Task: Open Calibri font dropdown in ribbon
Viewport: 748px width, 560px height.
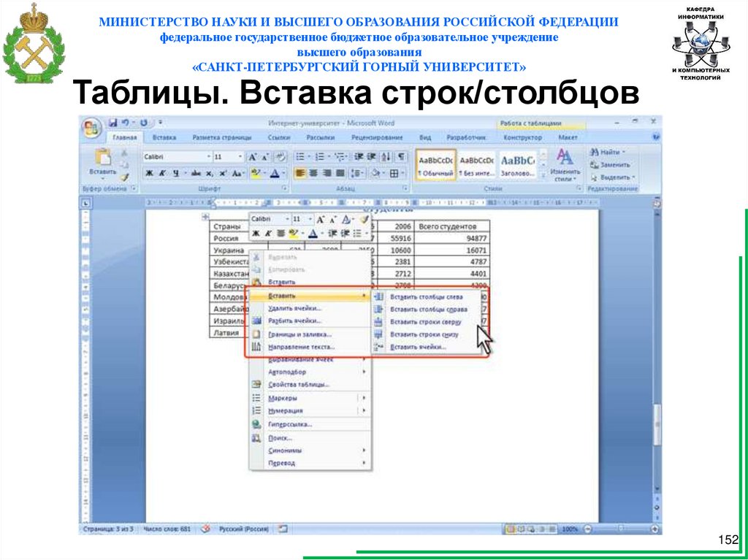Action: [208, 157]
